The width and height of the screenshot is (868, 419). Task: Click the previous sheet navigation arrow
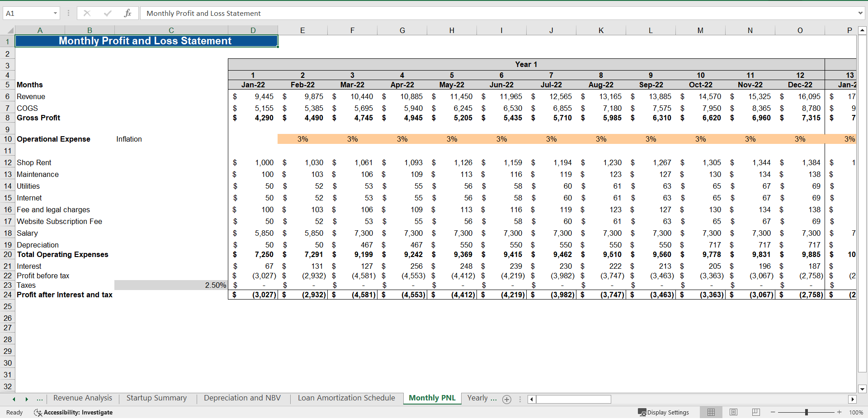[x=13, y=399]
